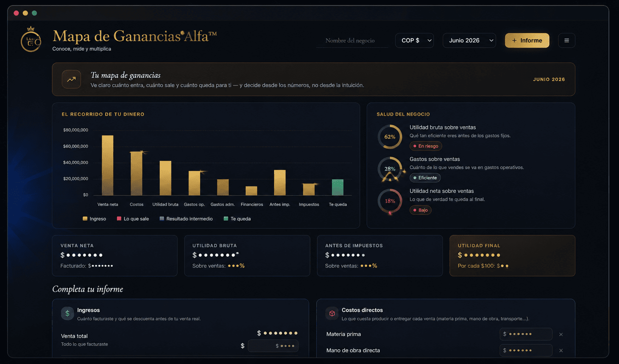Click the EL RECORRIDO DE TU DINERO heading

(103, 114)
